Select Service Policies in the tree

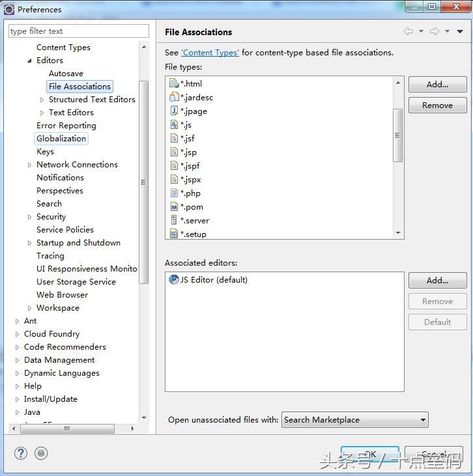pyautogui.click(x=65, y=230)
